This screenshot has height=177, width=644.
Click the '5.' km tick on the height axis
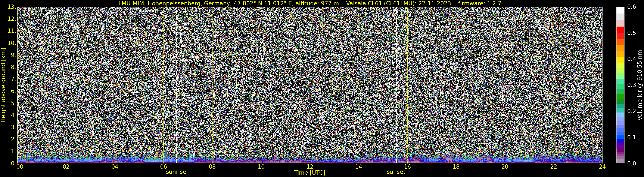click(13, 103)
